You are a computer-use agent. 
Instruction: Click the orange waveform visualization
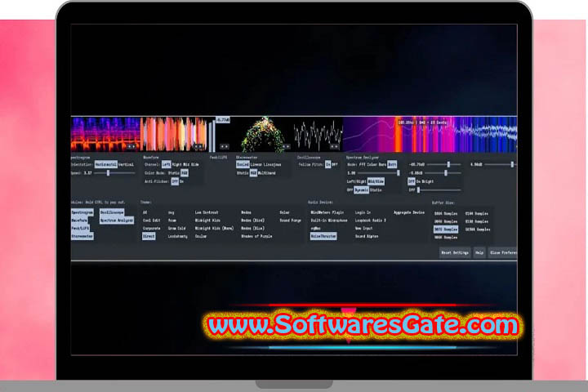point(174,134)
